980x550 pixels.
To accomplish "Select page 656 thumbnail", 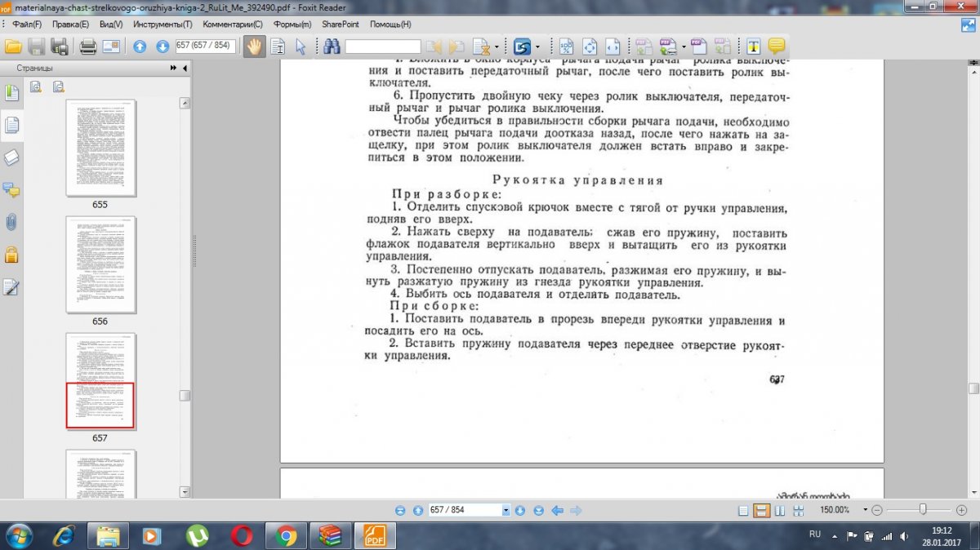I will [x=100, y=264].
